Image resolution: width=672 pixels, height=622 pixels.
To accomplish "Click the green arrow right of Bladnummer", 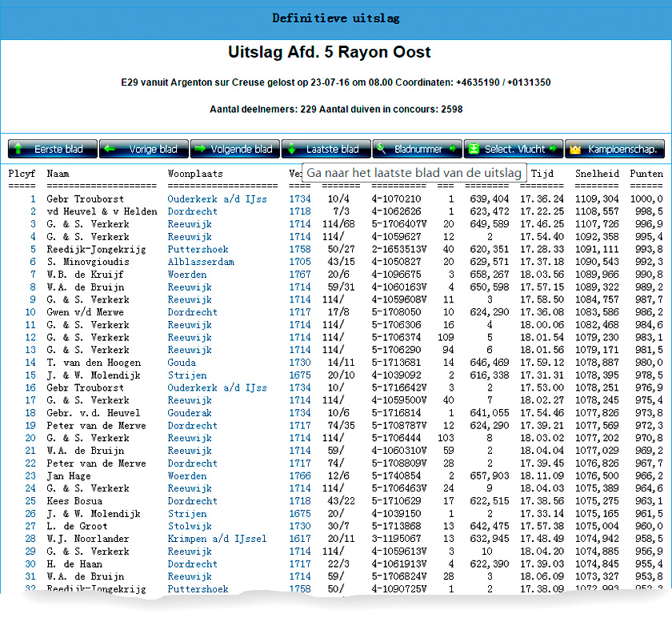I will 453,149.
